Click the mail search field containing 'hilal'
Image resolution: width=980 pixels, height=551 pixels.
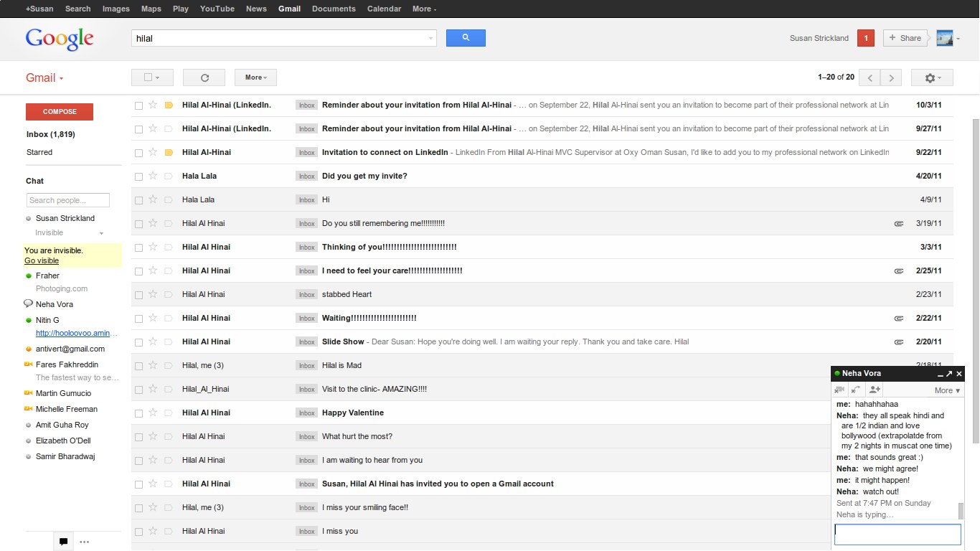coord(283,38)
